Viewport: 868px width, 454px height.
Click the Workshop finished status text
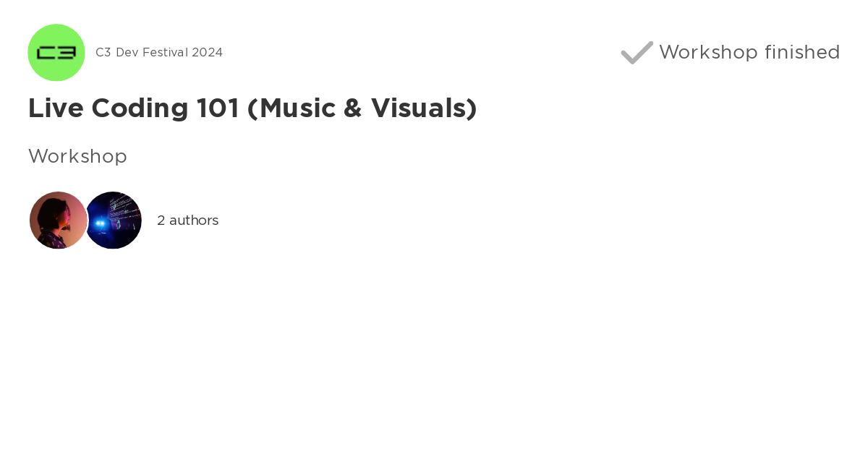coord(749,53)
